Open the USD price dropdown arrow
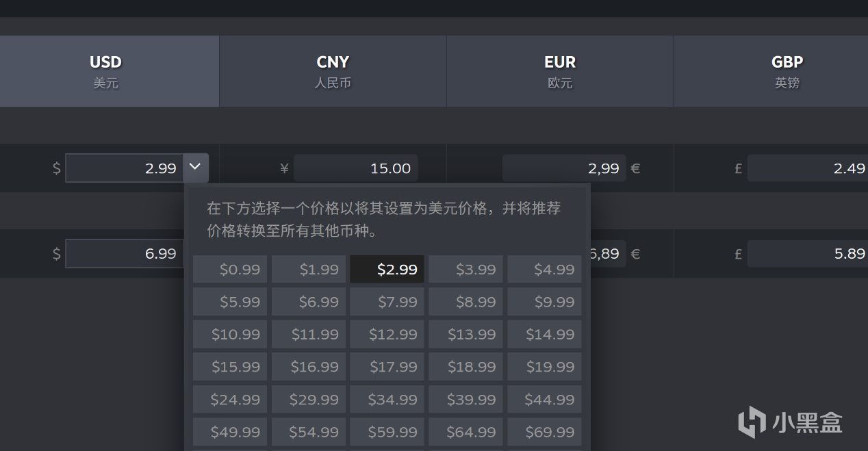Screen dimensions: 868x451 (196, 167)
